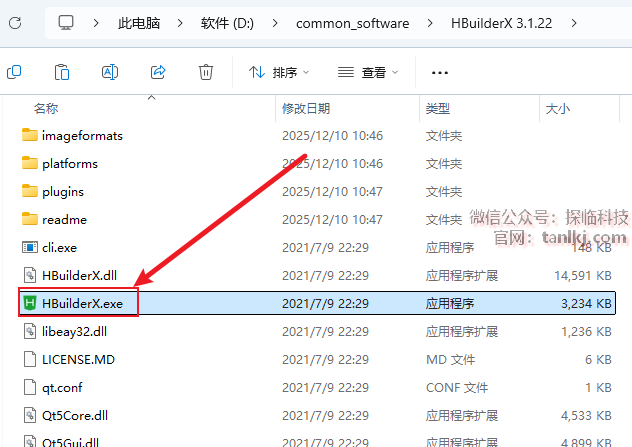The width and height of the screenshot is (632, 447).
Task: Go to common_software in the breadcrumb
Action: click(352, 23)
